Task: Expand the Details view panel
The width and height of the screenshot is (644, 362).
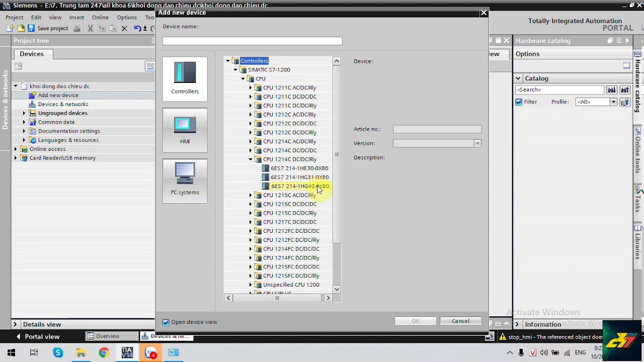Action: (x=15, y=325)
